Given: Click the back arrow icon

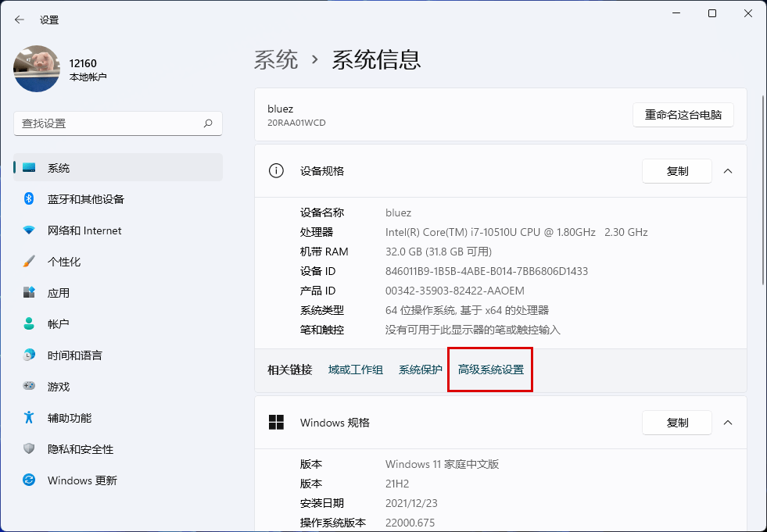Looking at the screenshot, I should [x=20, y=20].
